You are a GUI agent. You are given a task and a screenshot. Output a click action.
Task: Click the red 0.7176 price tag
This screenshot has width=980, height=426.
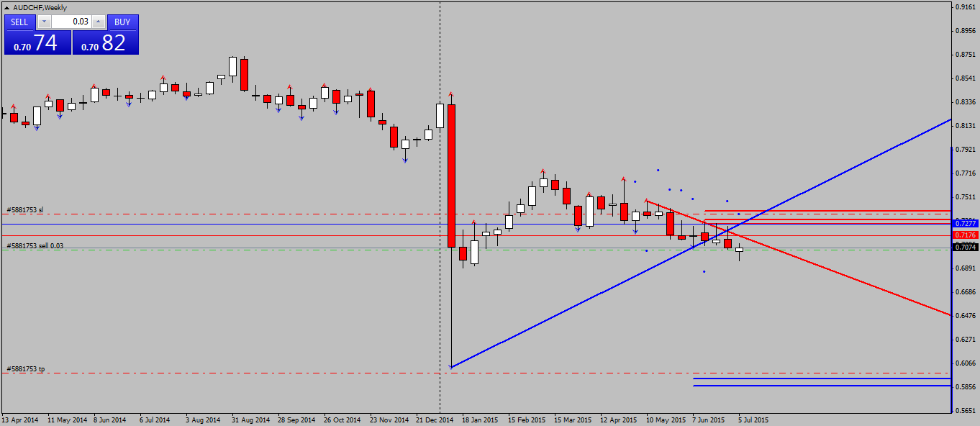tap(964, 235)
